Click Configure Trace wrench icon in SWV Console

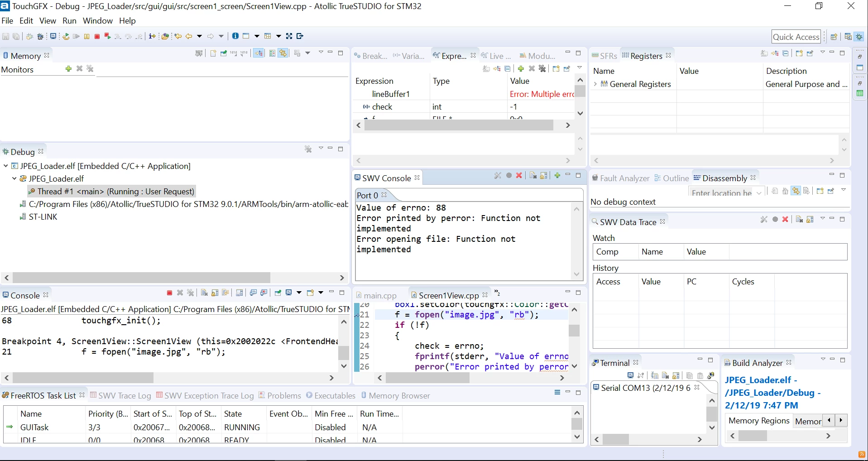coord(498,176)
